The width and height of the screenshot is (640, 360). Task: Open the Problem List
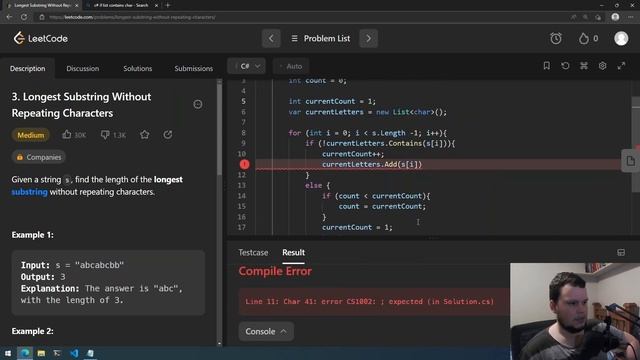(320, 38)
